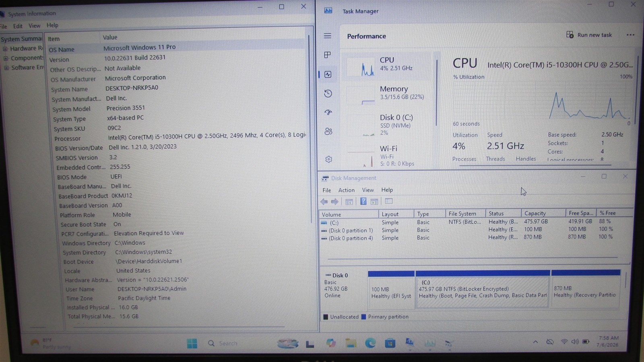Open View menu in Disk Management
Image resolution: width=644 pixels, height=362 pixels.
[368, 190]
